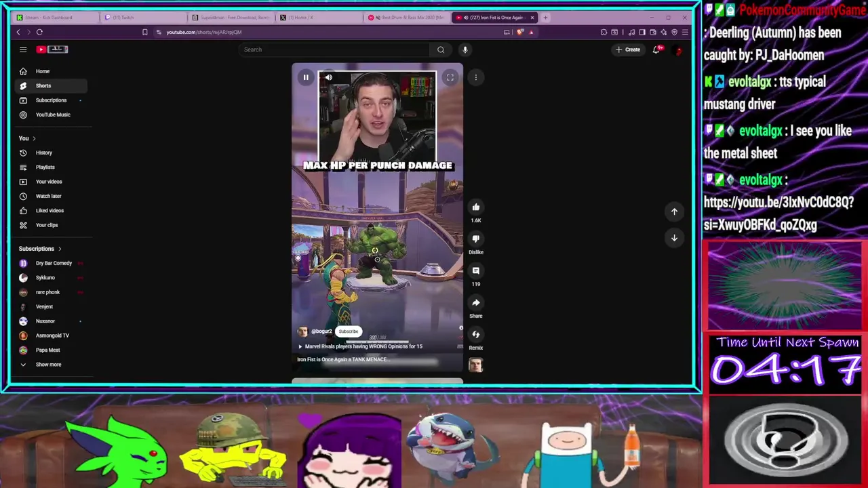Like the Short with 1.6K likes
The width and height of the screenshot is (868, 488).
(x=476, y=207)
